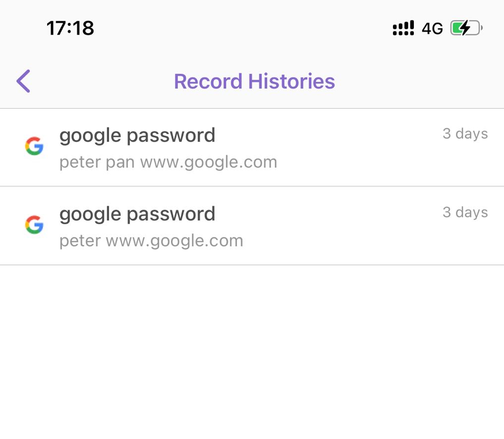Click the Google logo of the peter pan record
Image resolution: width=504 pixels, height=439 pixels.
[x=34, y=146]
